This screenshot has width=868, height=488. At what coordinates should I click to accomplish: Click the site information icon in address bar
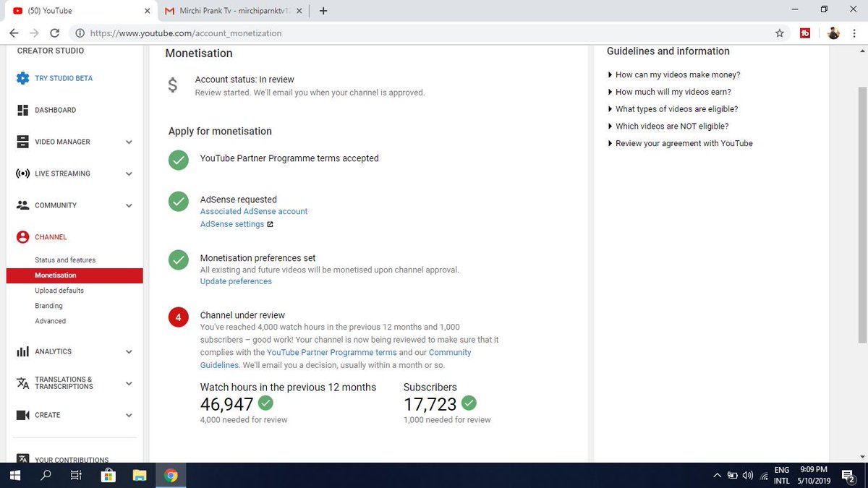[x=79, y=33]
